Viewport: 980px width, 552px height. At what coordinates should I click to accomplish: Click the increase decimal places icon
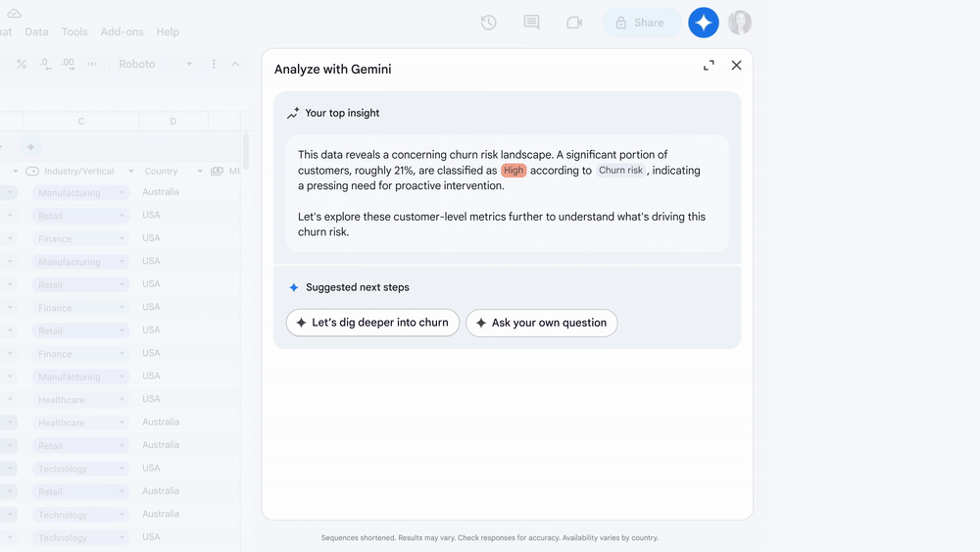pyautogui.click(x=68, y=64)
